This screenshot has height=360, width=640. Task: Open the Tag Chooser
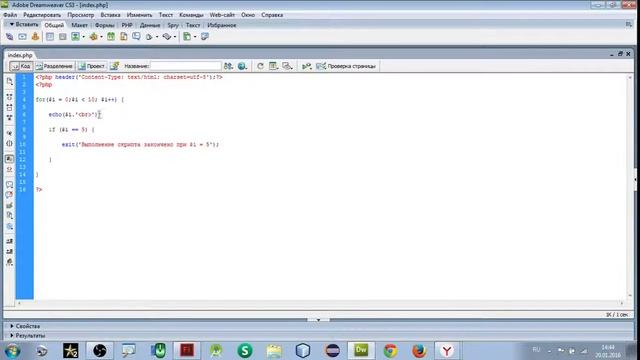click(x=205, y=37)
